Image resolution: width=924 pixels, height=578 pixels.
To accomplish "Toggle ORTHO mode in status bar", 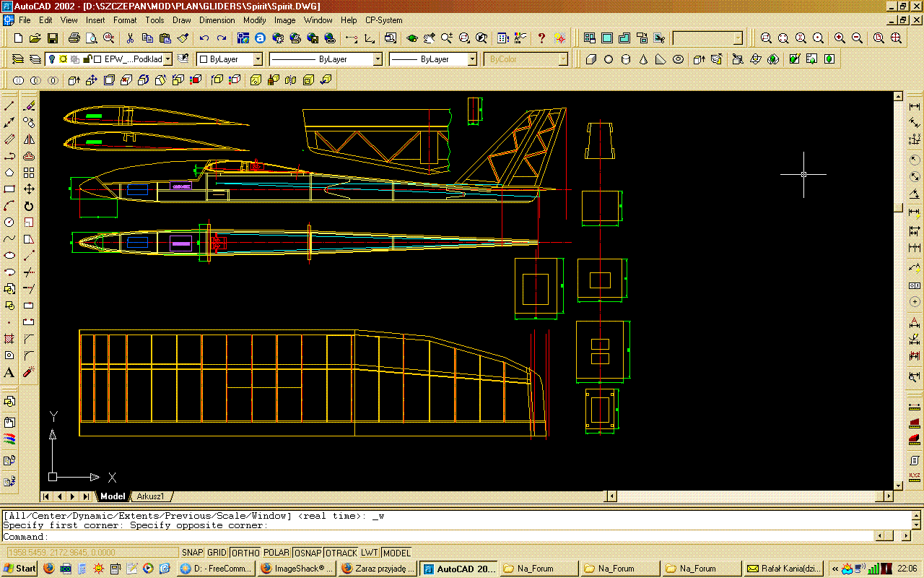I will (245, 553).
